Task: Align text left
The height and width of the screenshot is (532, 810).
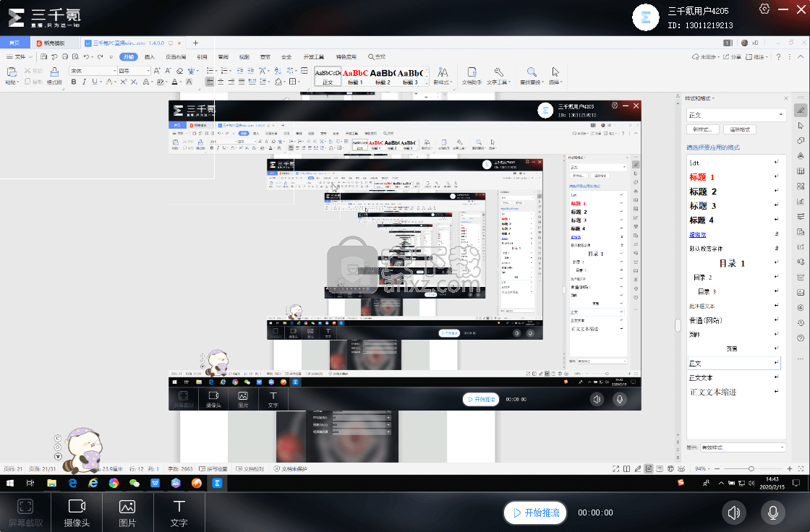Action: tap(210, 82)
